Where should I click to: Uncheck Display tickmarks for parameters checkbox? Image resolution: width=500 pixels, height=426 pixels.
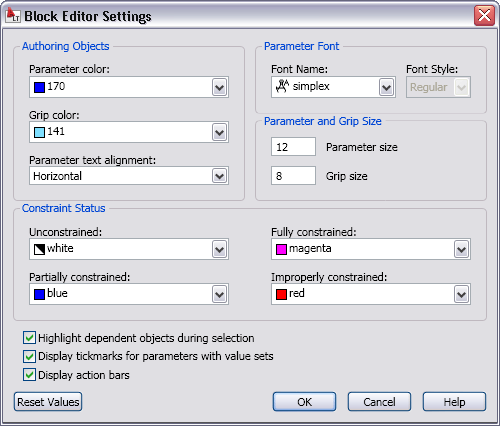29,356
